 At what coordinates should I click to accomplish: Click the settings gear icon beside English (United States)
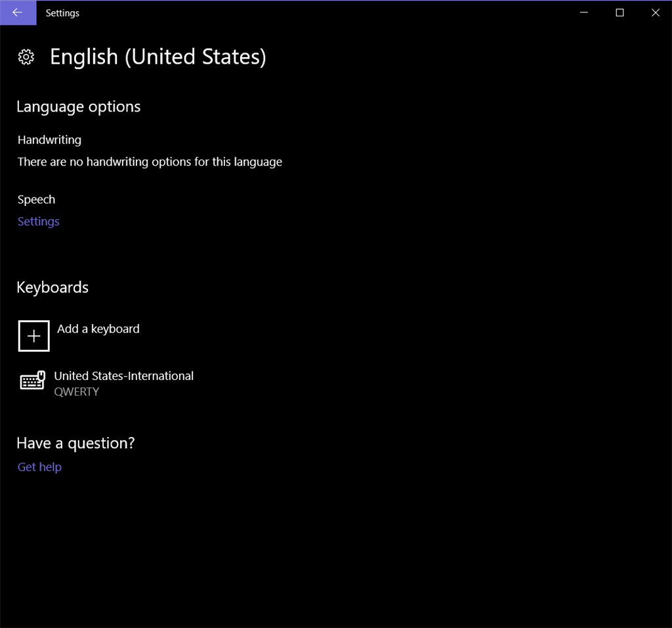pos(26,56)
